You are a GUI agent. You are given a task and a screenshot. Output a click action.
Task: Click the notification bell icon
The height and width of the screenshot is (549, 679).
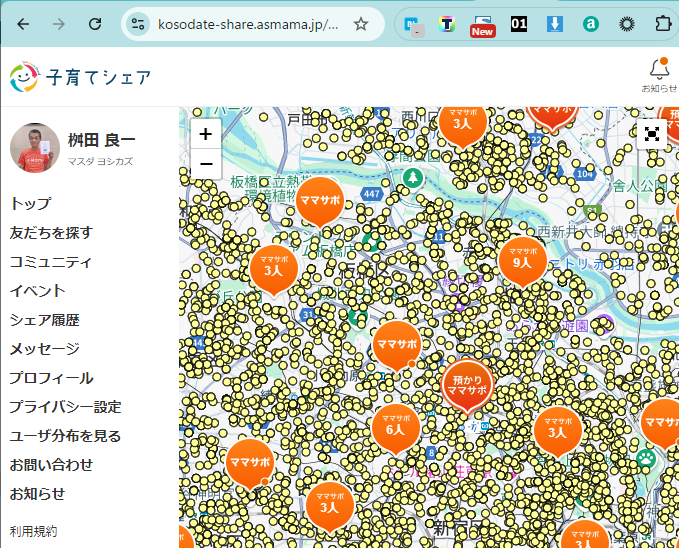658,70
